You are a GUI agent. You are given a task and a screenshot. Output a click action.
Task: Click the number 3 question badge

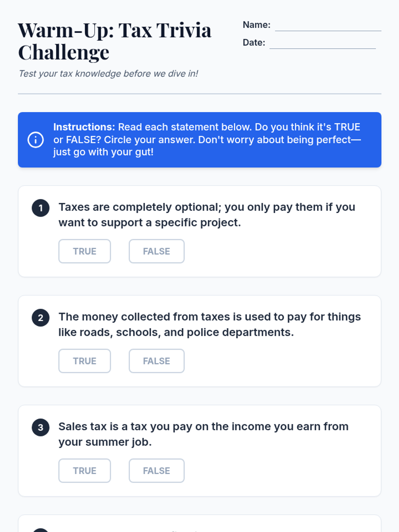pyautogui.click(x=41, y=428)
